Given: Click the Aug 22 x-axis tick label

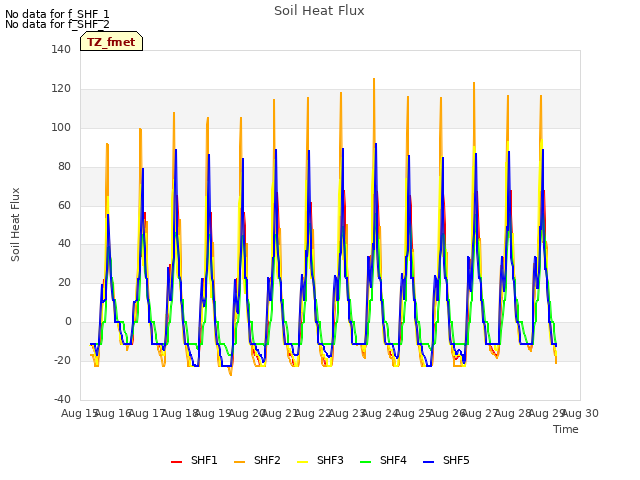Looking at the screenshot, I should pos(313,413).
